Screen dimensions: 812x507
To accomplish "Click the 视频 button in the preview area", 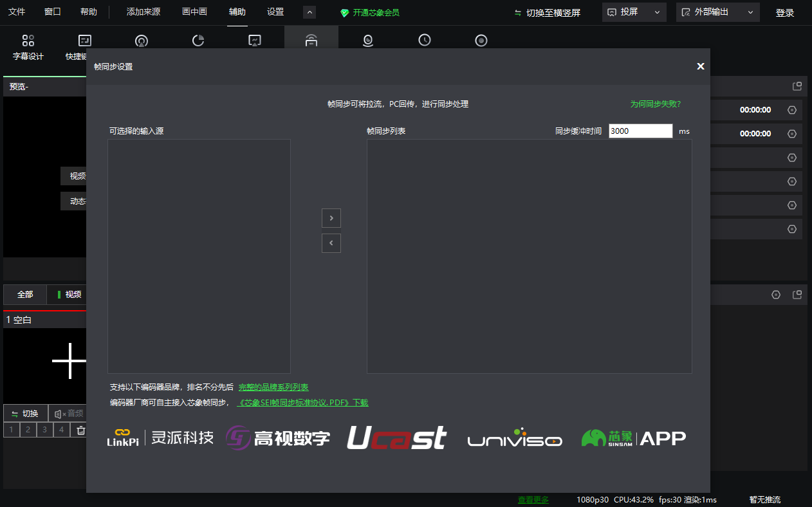I will point(74,176).
